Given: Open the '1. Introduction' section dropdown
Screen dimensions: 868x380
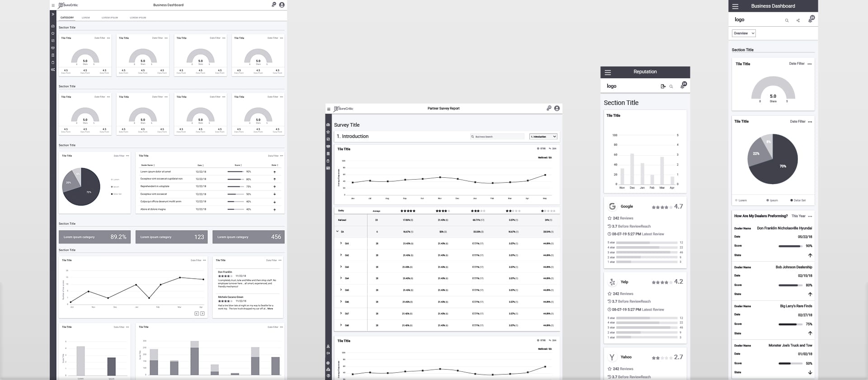Looking at the screenshot, I should point(543,137).
